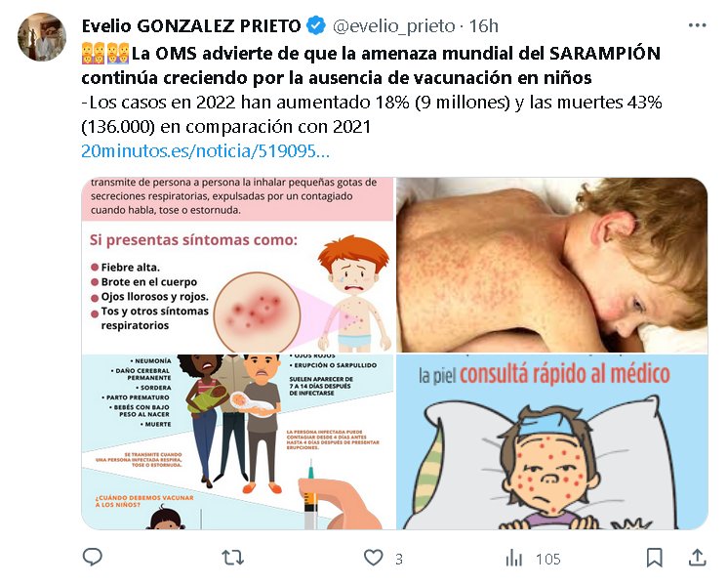728x584 pixels.
Task: Open the cartoon sick child in bed image
Action: coord(552,441)
